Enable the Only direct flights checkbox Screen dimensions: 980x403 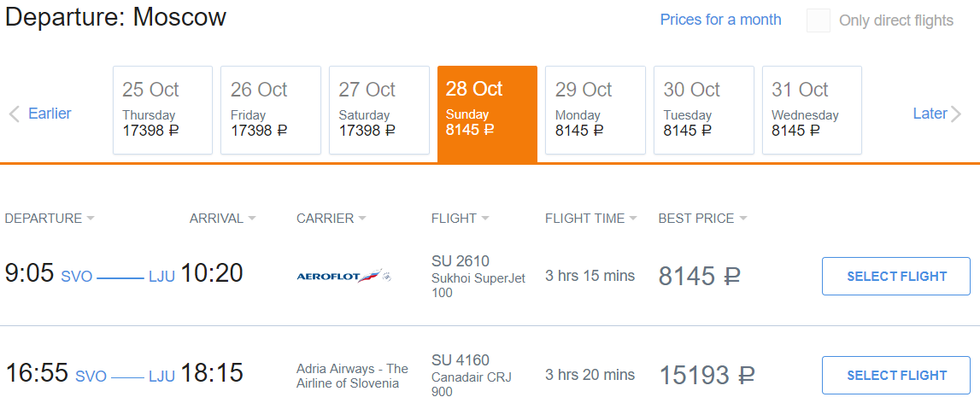tap(819, 20)
